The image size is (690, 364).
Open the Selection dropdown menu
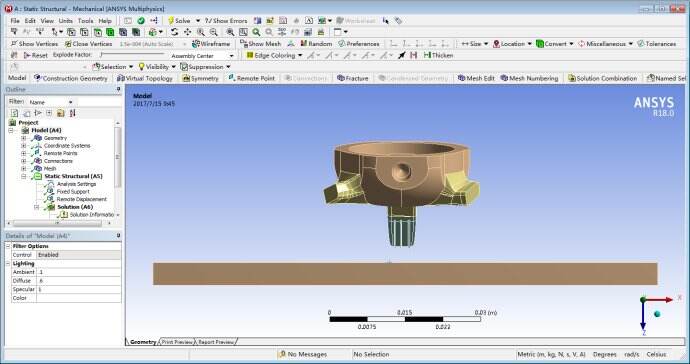[x=113, y=67]
